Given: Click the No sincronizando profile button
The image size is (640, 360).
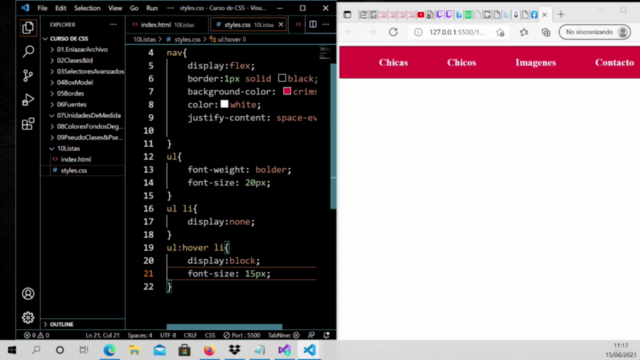Looking at the screenshot, I should [595, 32].
